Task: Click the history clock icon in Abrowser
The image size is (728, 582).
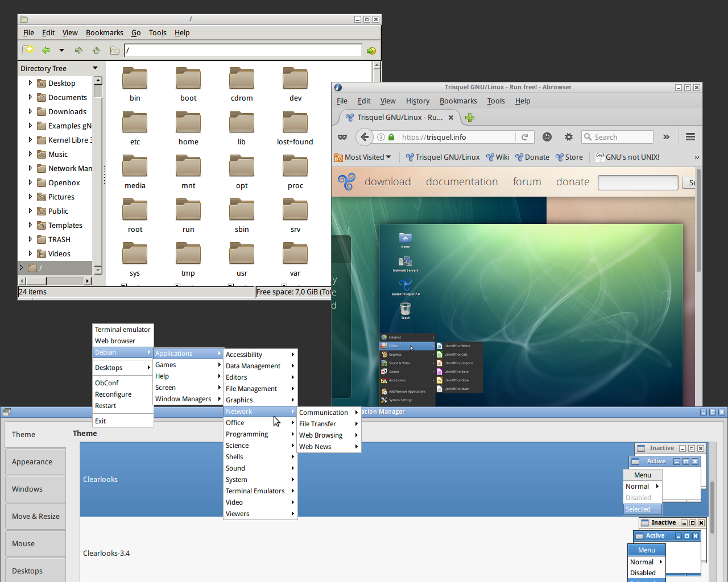Action: pyautogui.click(x=547, y=137)
